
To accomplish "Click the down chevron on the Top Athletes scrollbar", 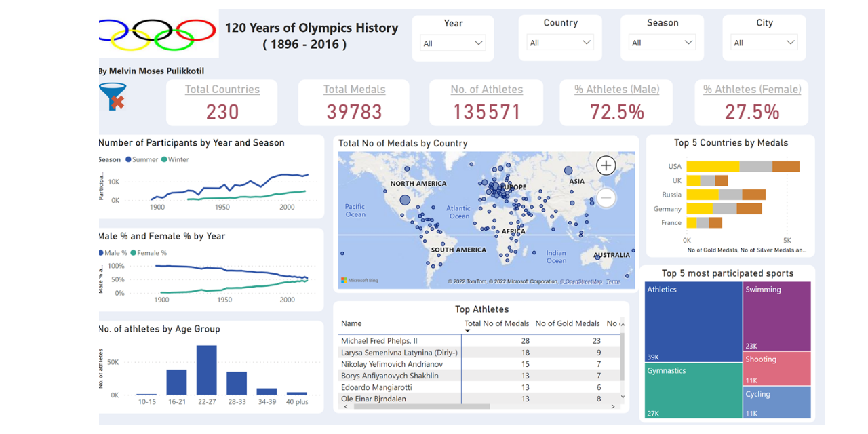I will pyautogui.click(x=623, y=397).
